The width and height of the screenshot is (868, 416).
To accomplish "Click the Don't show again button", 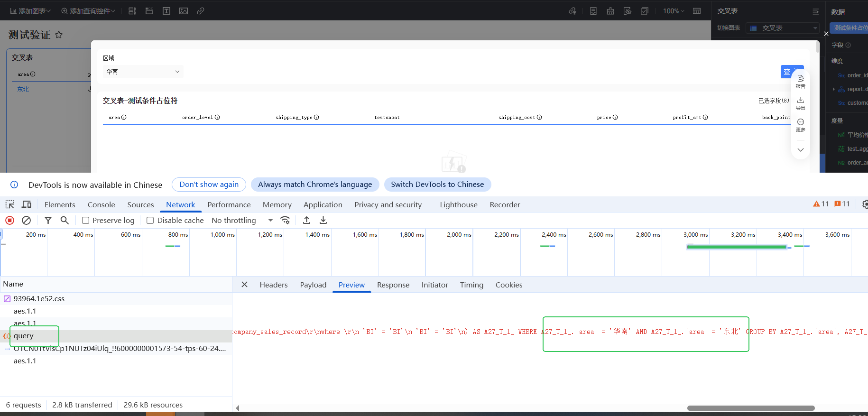I will tap(209, 185).
